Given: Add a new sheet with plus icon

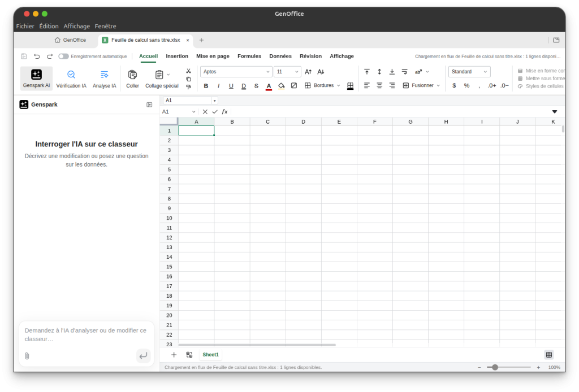Looking at the screenshot, I should click(x=174, y=355).
